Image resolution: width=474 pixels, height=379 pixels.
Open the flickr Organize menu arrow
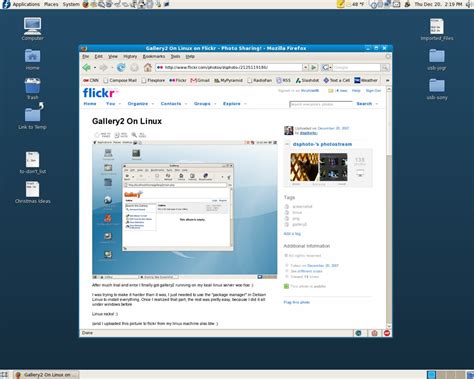(153, 104)
